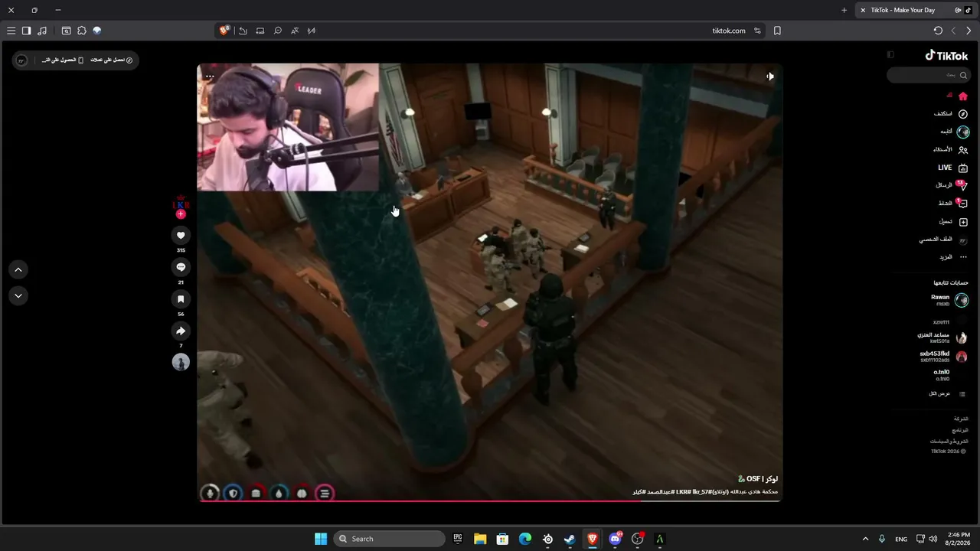Open the browser extensions puzzle icon

82,31
